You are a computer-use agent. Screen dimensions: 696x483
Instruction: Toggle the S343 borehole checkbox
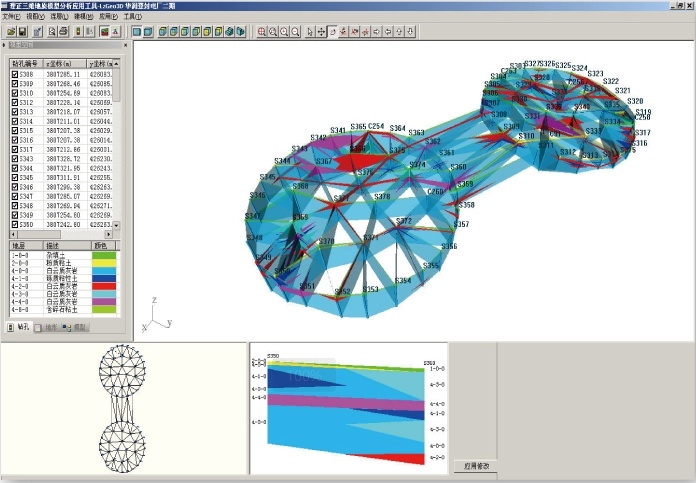(x=14, y=159)
